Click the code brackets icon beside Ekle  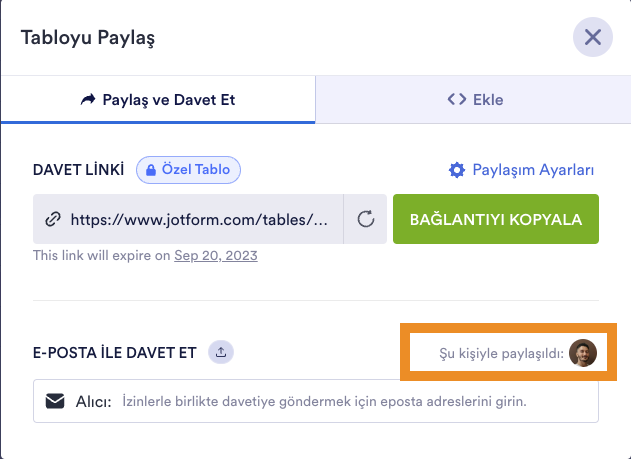tap(456, 99)
